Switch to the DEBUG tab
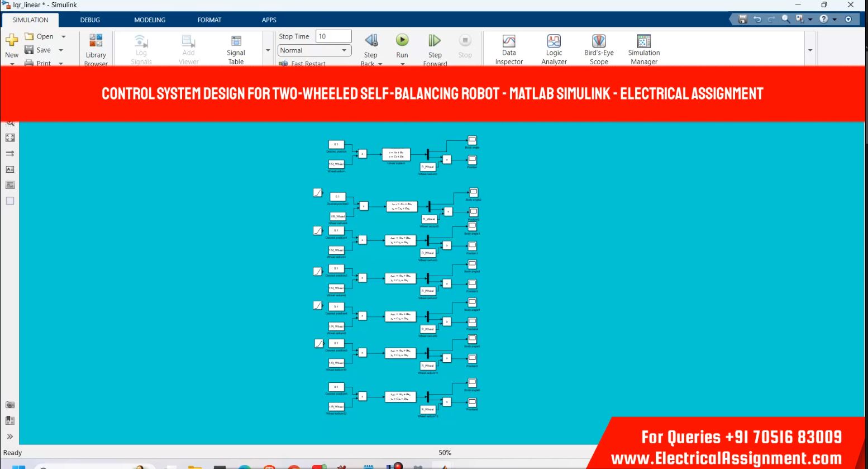Viewport: 868px width, 469px height. tap(90, 20)
